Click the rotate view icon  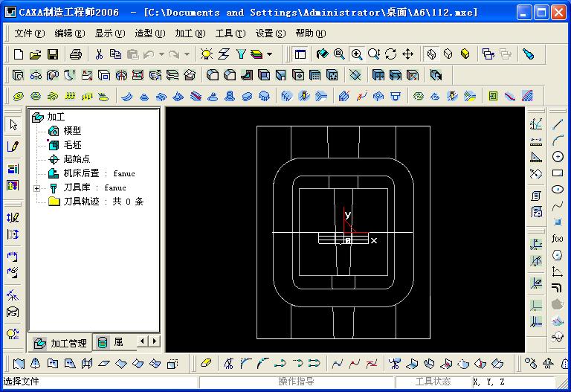[391, 54]
